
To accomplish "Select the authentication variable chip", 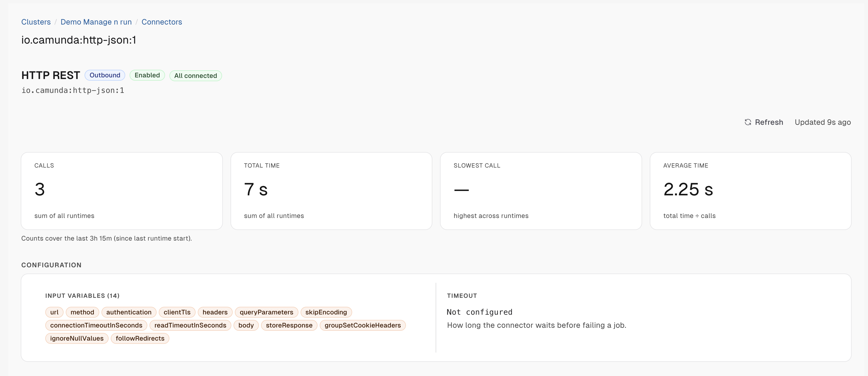I will coord(129,312).
